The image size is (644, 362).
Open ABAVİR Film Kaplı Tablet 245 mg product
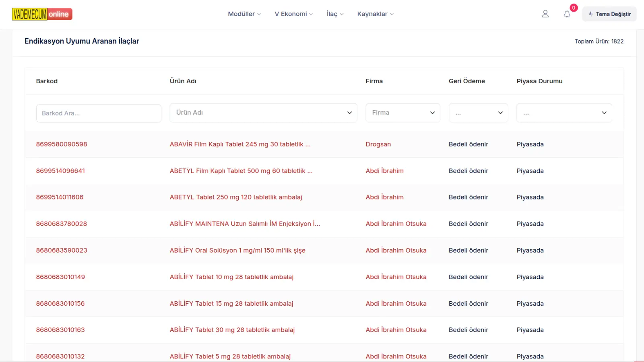point(240,144)
